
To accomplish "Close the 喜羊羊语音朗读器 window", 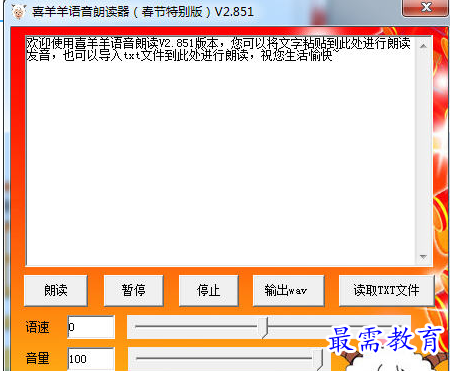I will [x=426, y=7].
